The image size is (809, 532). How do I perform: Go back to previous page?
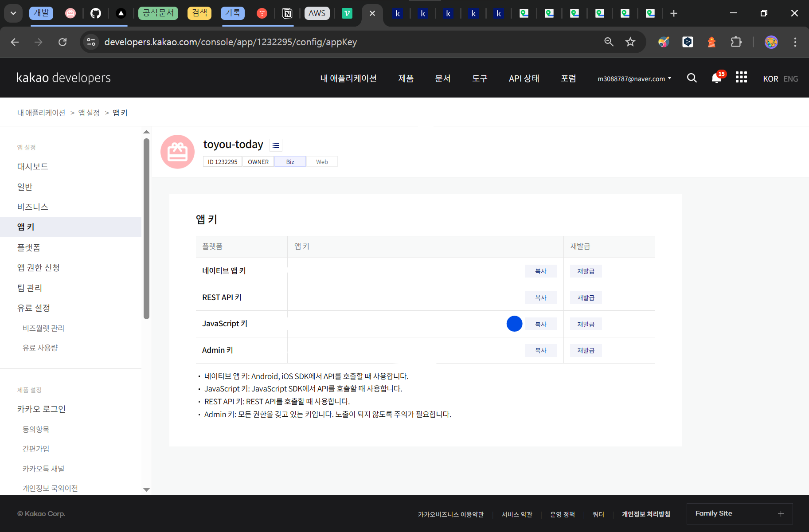(15, 42)
